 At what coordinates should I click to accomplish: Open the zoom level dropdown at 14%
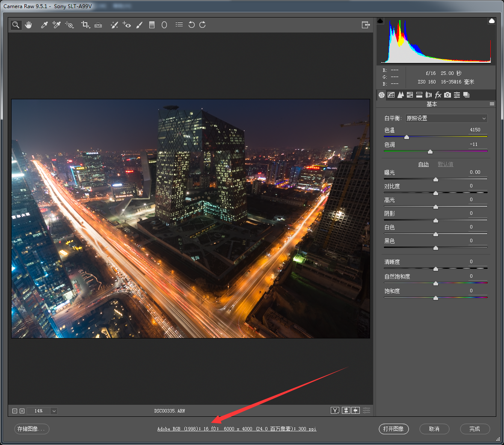(x=54, y=411)
